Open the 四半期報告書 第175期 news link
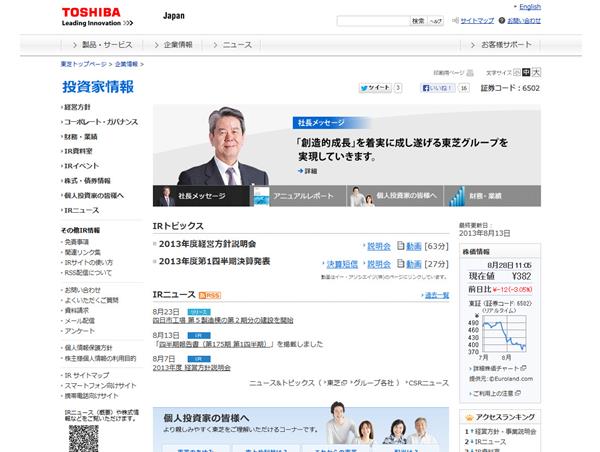600x452 pixels. [214, 344]
